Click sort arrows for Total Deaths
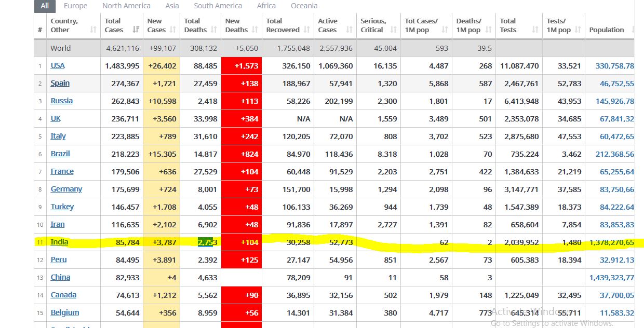 (214, 30)
